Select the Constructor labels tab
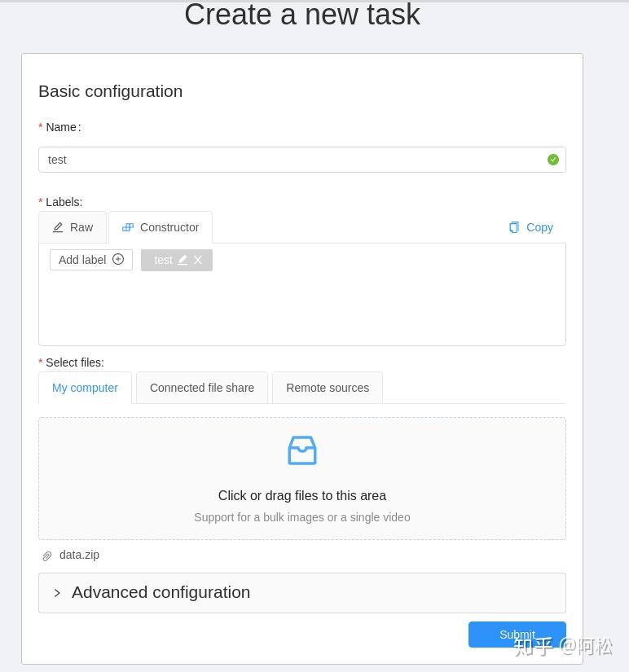The image size is (629, 672). (161, 227)
